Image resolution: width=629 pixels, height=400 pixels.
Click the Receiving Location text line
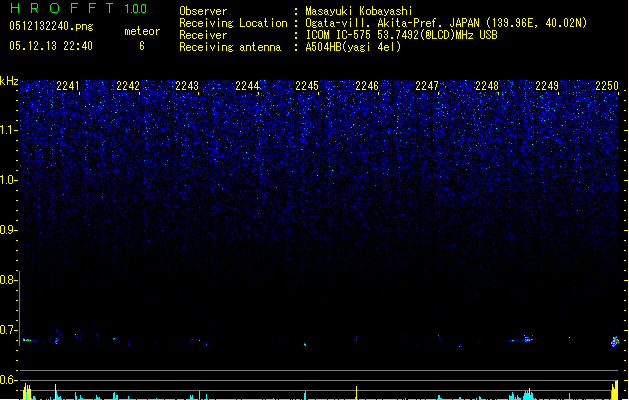tap(383, 23)
